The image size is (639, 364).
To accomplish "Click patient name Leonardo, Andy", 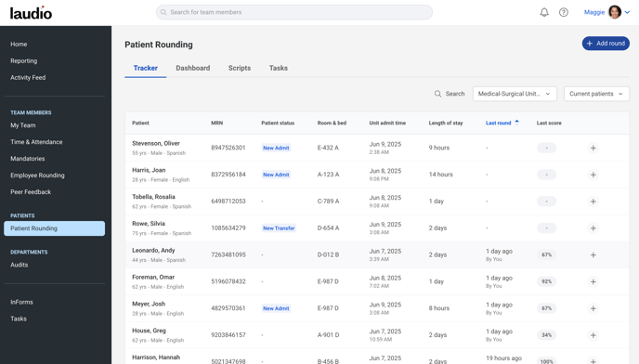I will [153, 251].
